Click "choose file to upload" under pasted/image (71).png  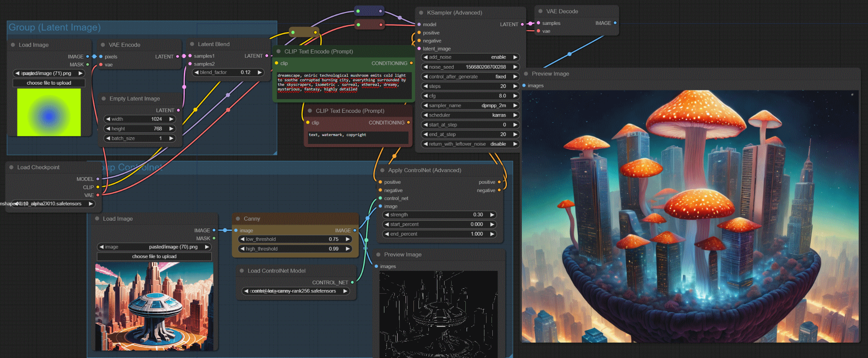(x=49, y=83)
